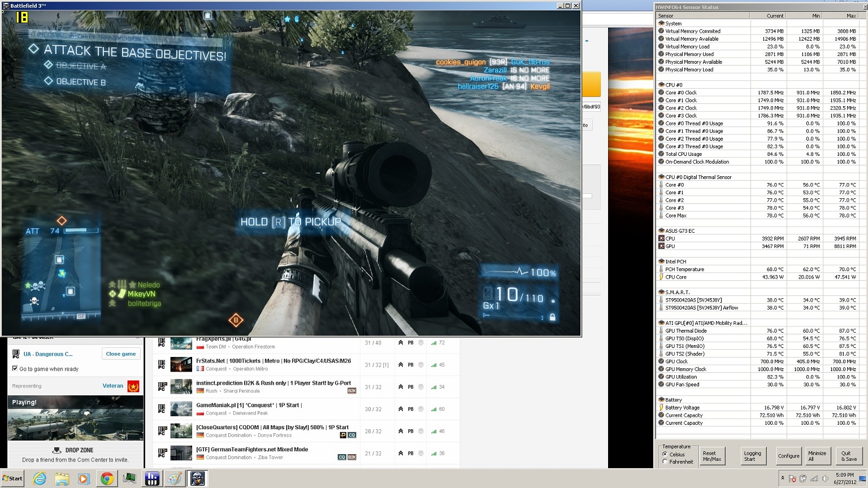Click the GameManiak.pl server map thumbnail
The width and height of the screenshot is (868, 488).
[x=181, y=409]
